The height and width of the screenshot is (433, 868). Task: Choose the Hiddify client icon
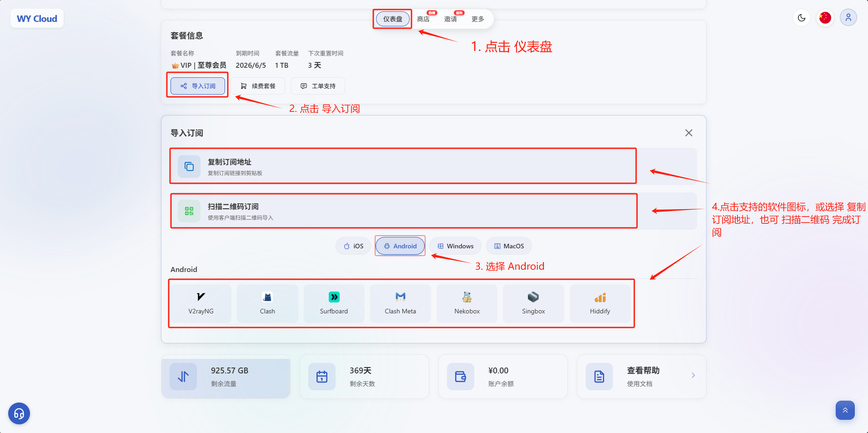point(600,303)
